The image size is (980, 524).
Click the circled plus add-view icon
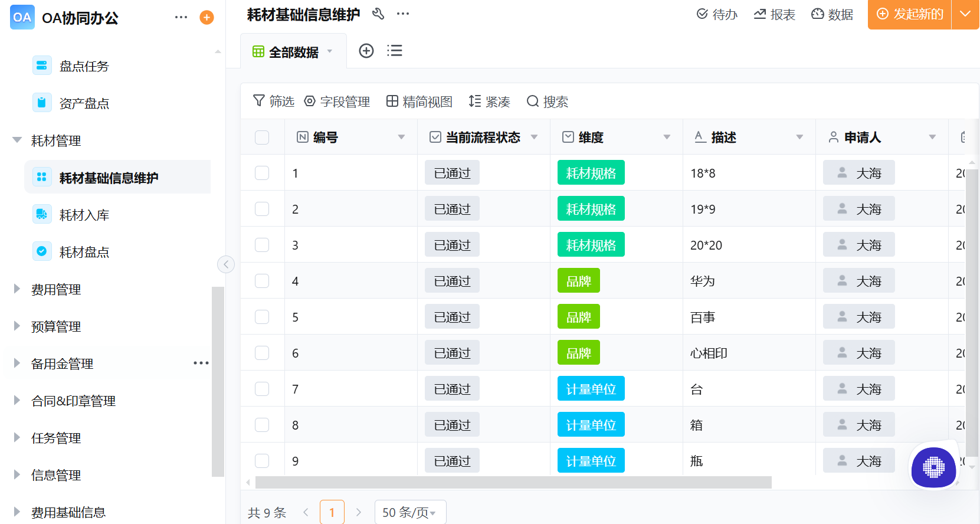pyautogui.click(x=366, y=51)
